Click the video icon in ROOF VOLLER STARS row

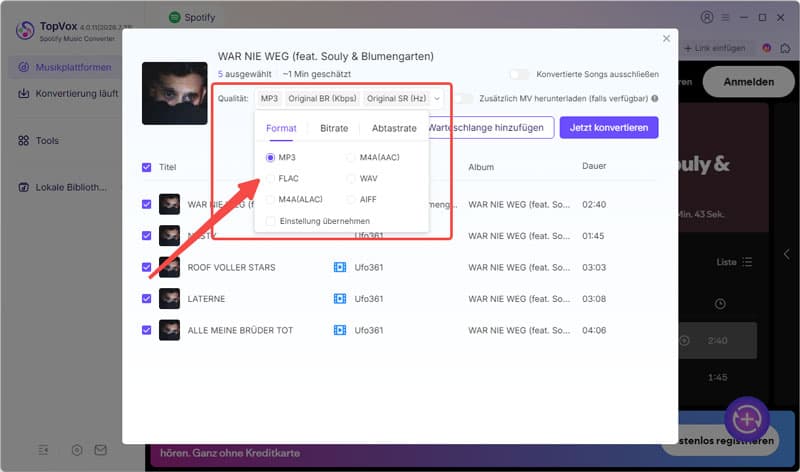point(340,267)
